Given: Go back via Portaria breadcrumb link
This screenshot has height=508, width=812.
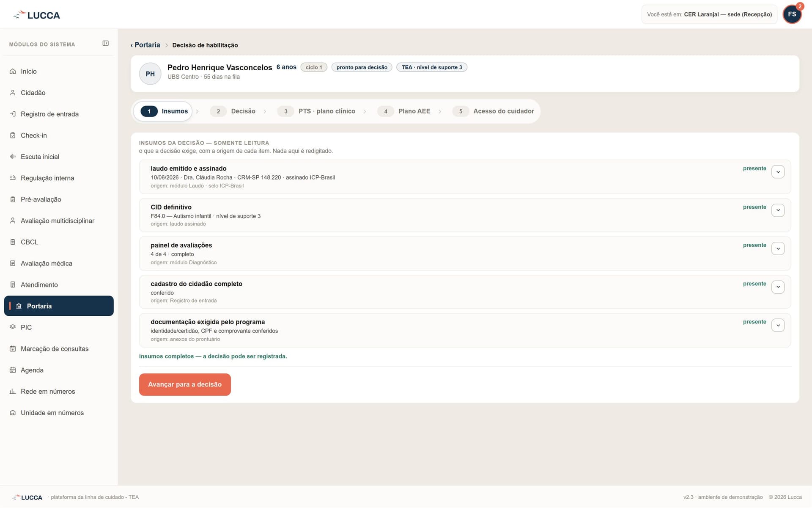Looking at the screenshot, I should (x=145, y=45).
